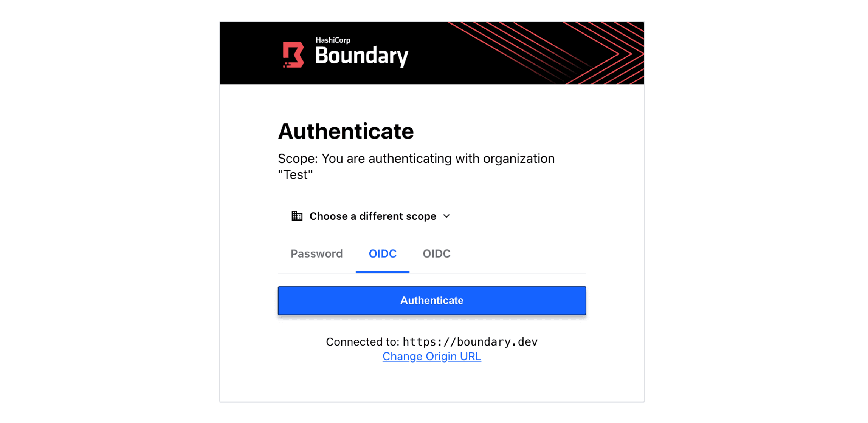Select the gray inactive OIDC tab

tap(436, 254)
